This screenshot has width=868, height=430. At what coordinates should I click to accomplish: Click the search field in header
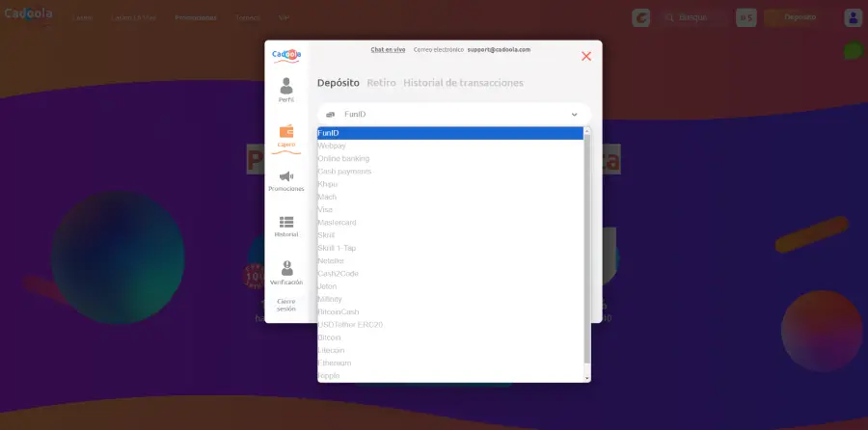695,17
